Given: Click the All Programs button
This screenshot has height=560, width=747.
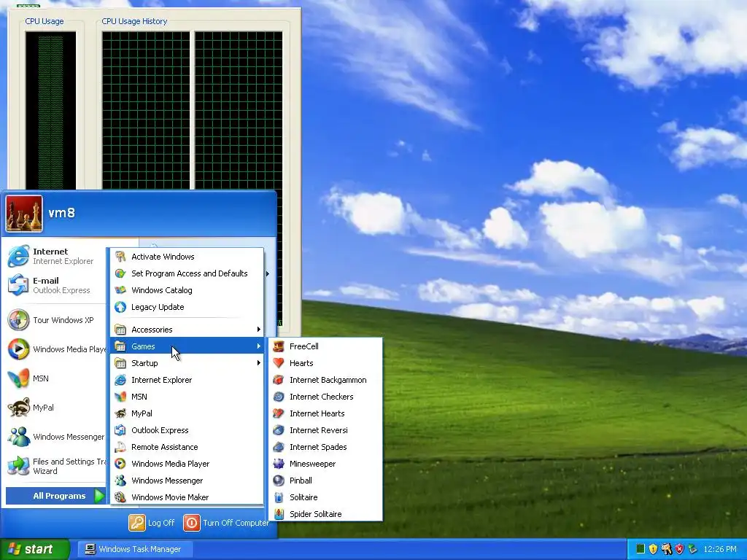Looking at the screenshot, I should (x=55, y=496).
